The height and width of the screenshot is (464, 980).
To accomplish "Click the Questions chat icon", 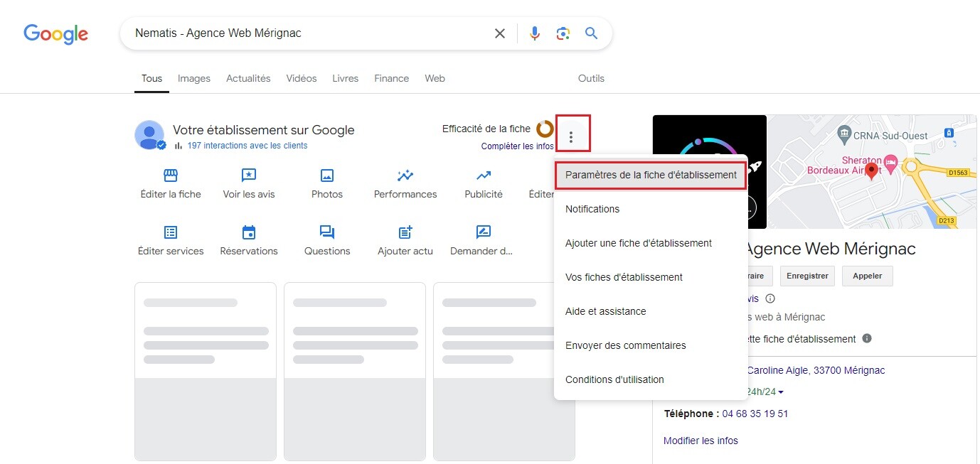I will click(x=327, y=232).
